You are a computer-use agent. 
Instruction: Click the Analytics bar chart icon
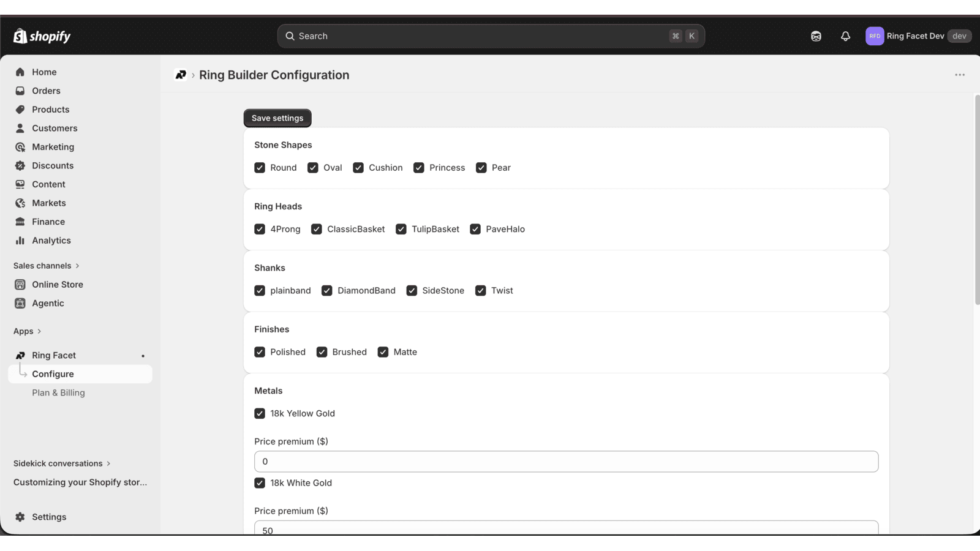click(20, 241)
